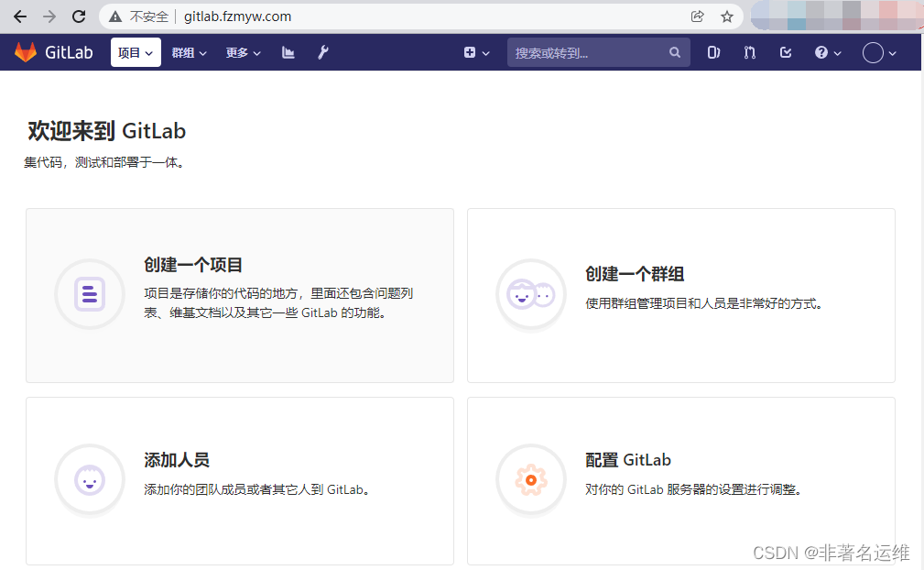Open the 配置 GitLab card heading
This screenshot has height=570, width=924.
[628, 460]
